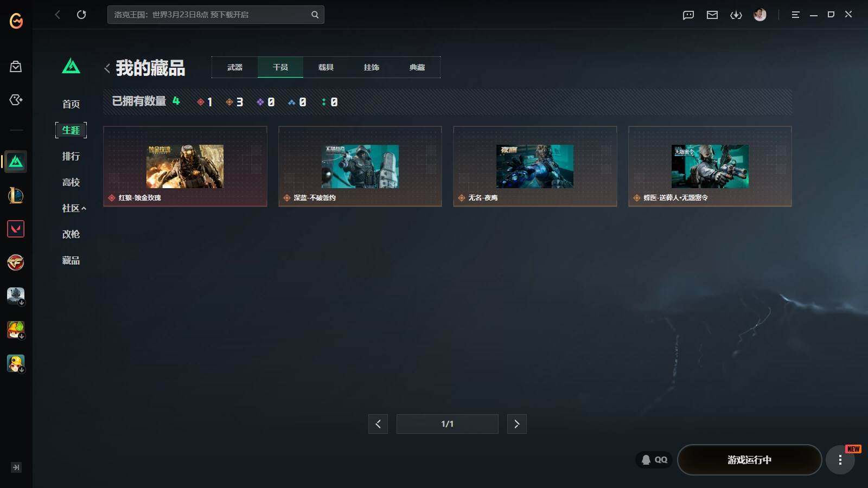Open the green-helmet character game icon

click(x=16, y=330)
